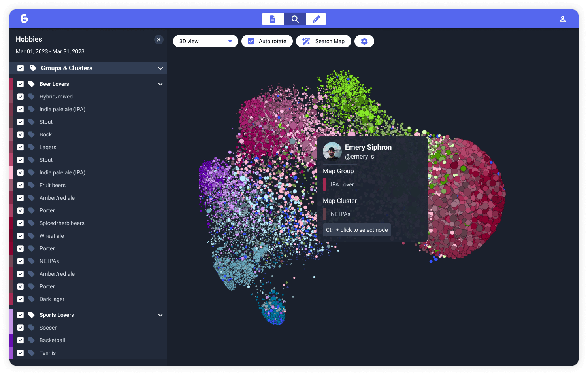Click the tag icon next to Sports Lovers
Viewport: 588px width, 375px height.
pyautogui.click(x=32, y=315)
